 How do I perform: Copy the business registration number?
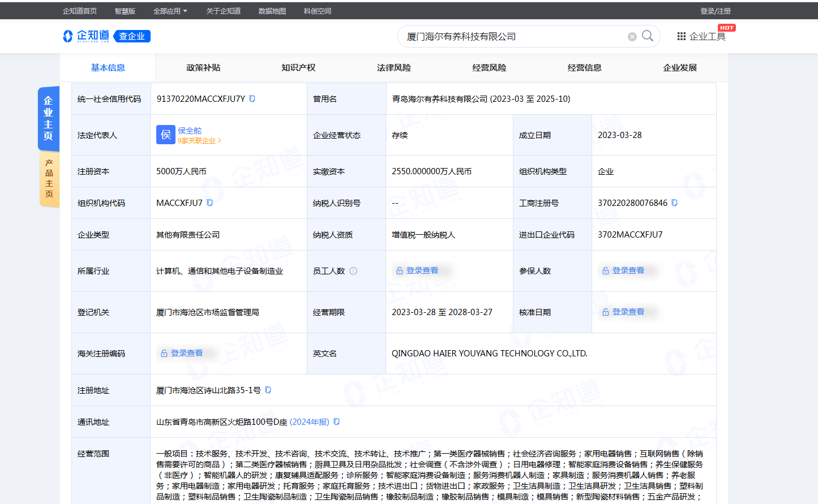tap(674, 203)
